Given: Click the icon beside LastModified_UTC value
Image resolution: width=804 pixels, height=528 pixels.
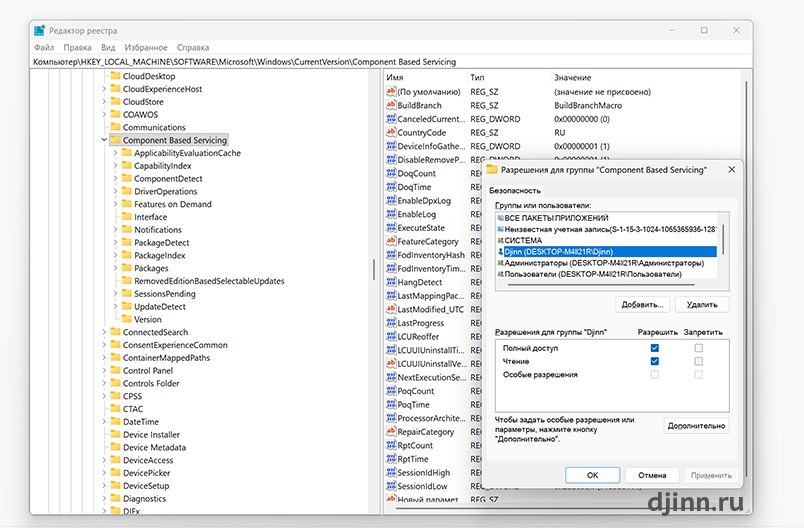Looking at the screenshot, I should coord(391,309).
